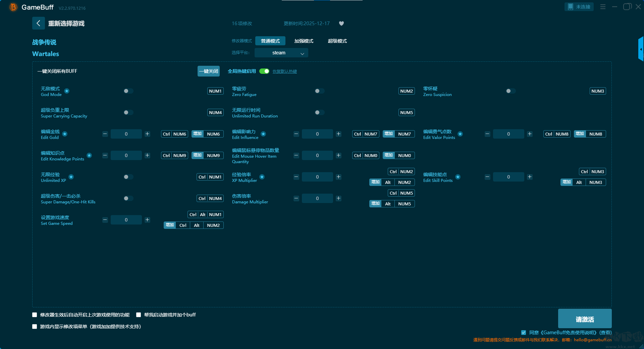The height and width of the screenshot is (349, 644).
Task: Increase Edit Valor Points with plus icon
Action: click(530, 134)
